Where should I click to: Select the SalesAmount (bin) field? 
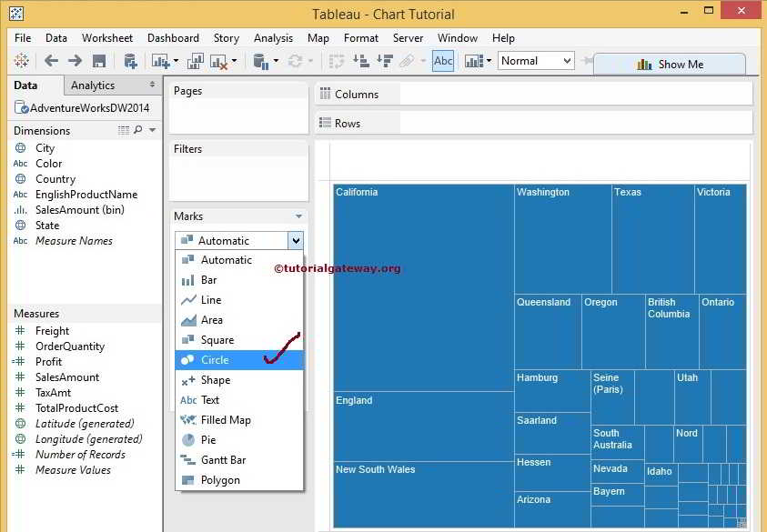click(80, 210)
